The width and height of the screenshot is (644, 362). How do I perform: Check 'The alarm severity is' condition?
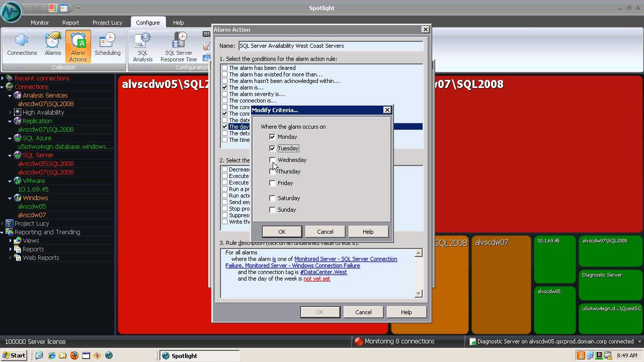click(225, 94)
